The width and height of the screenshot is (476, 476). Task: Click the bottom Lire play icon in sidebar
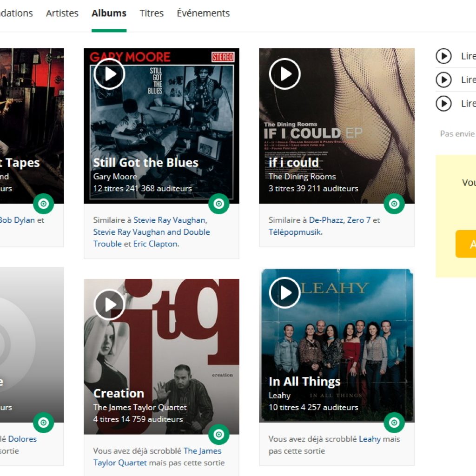[x=443, y=104]
